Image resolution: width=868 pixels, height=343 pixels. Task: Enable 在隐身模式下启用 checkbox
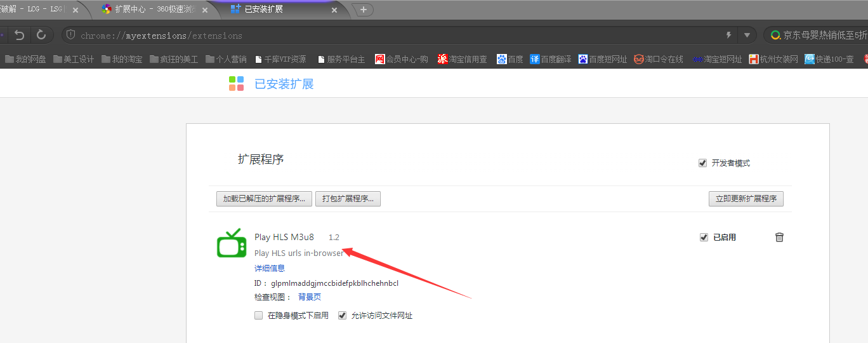[258, 316]
